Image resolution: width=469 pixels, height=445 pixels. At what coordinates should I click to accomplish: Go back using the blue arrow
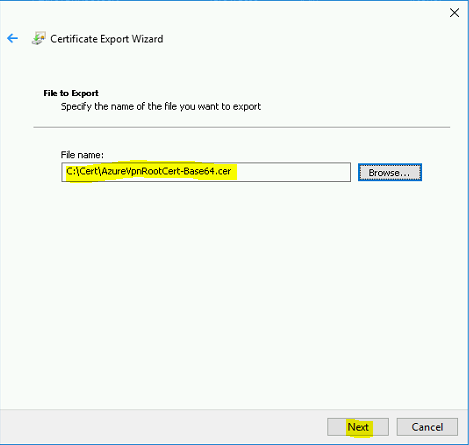12,38
